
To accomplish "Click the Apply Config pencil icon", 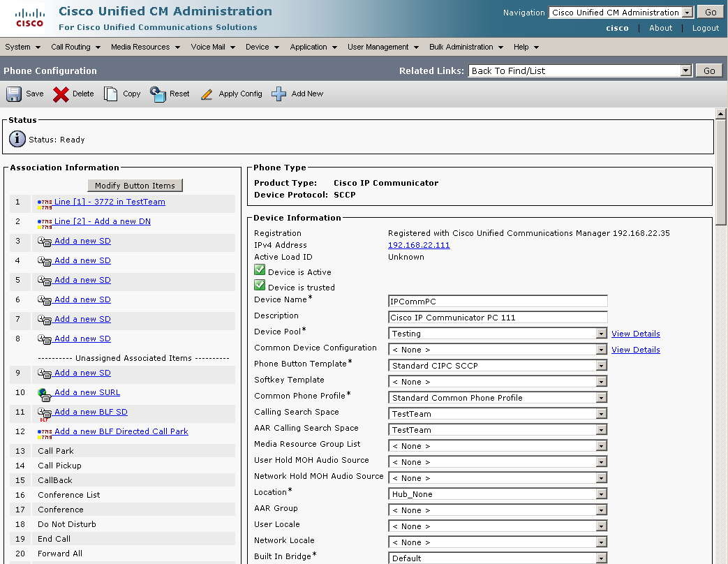I will pos(207,94).
